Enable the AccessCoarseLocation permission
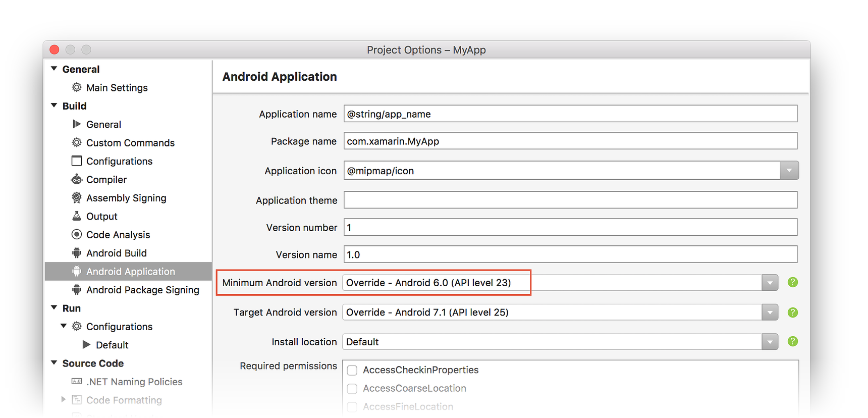 pos(352,389)
